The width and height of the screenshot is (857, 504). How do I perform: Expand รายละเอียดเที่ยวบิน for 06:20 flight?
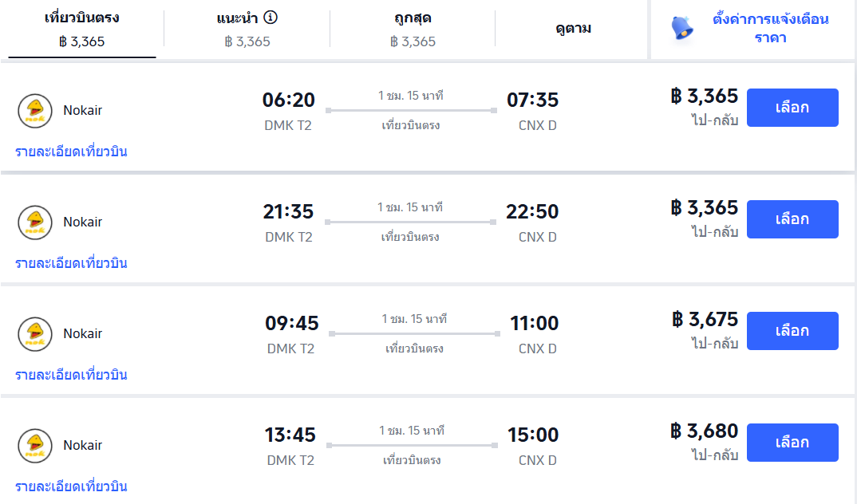click(71, 152)
